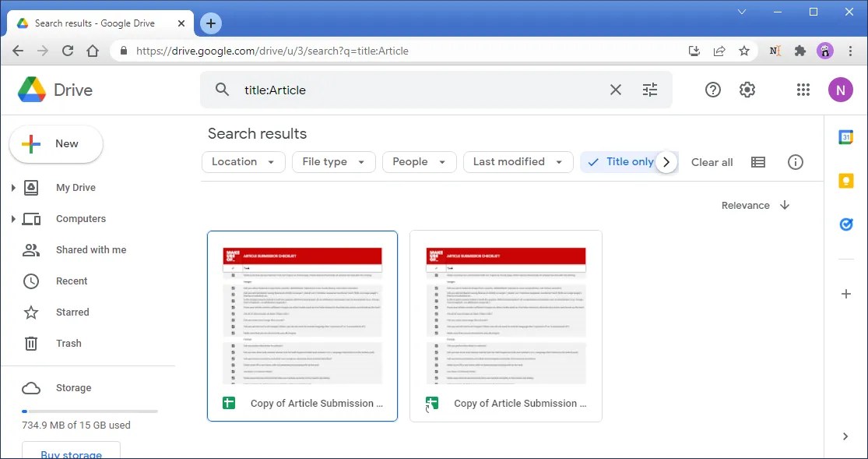Open the People filter dropdown
Viewport: 868px width, 459px height.
(419, 161)
